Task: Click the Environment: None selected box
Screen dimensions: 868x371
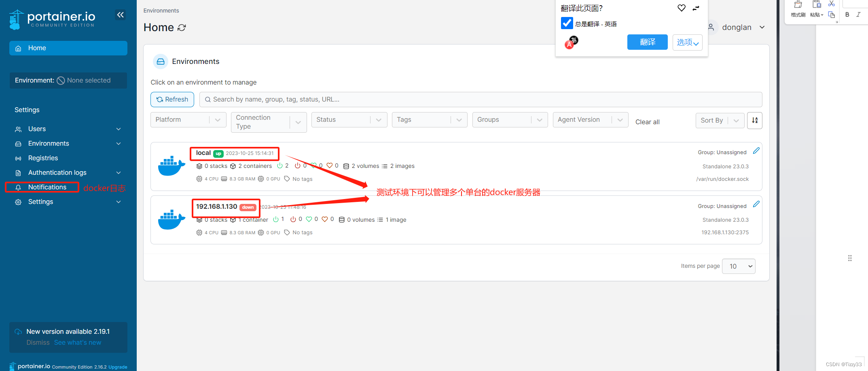Action: pyautogui.click(x=68, y=81)
